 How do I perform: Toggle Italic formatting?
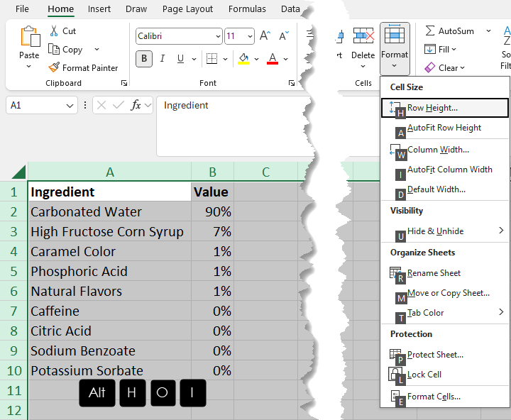[163, 59]
